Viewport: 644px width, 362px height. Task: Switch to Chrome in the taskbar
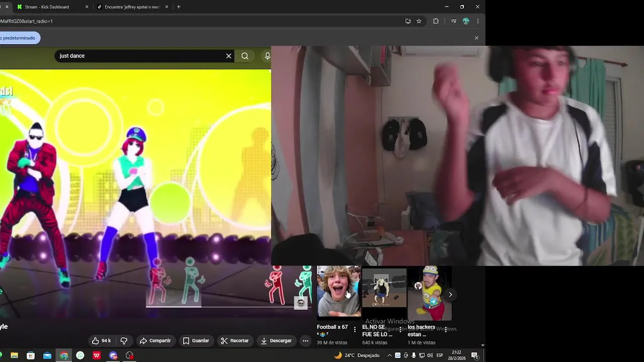click(64, 355)
